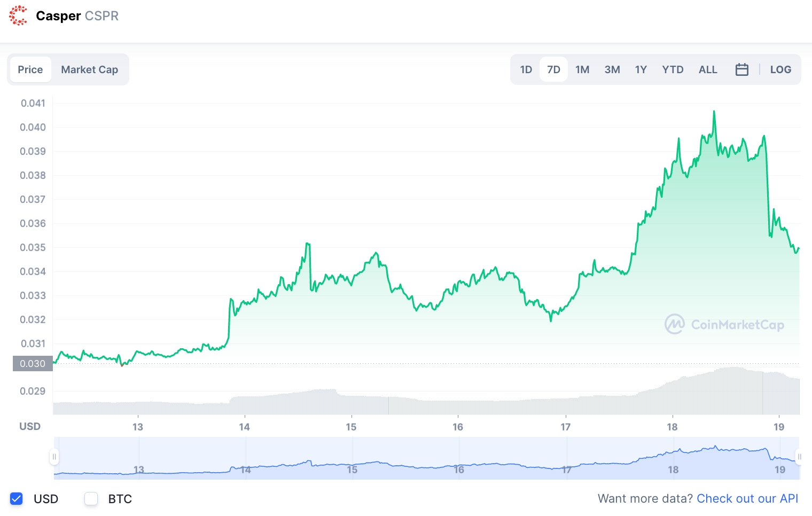The height and width of the screenshot is (516, 812).
Task: Click the x-axis date label 13
Action: (138, 427)
